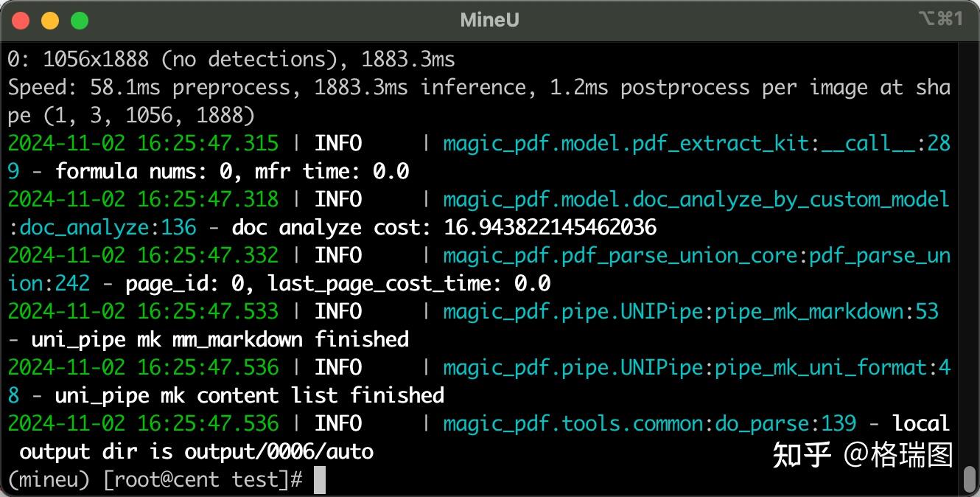Click the magic_pdf.tools.common:do_parse:139 module text
This screenshot has height=497, width=980.
[x=649, y=423]
